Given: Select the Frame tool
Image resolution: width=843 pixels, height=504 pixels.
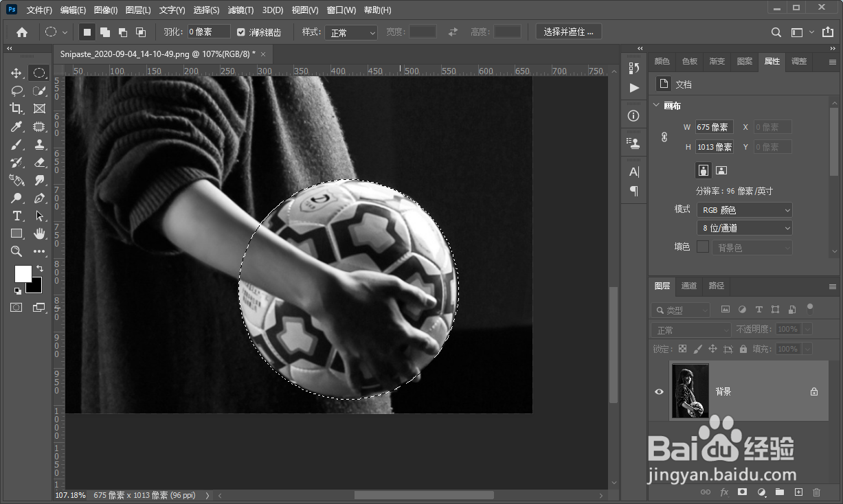Looking at the screenshot, I should 39,108.
